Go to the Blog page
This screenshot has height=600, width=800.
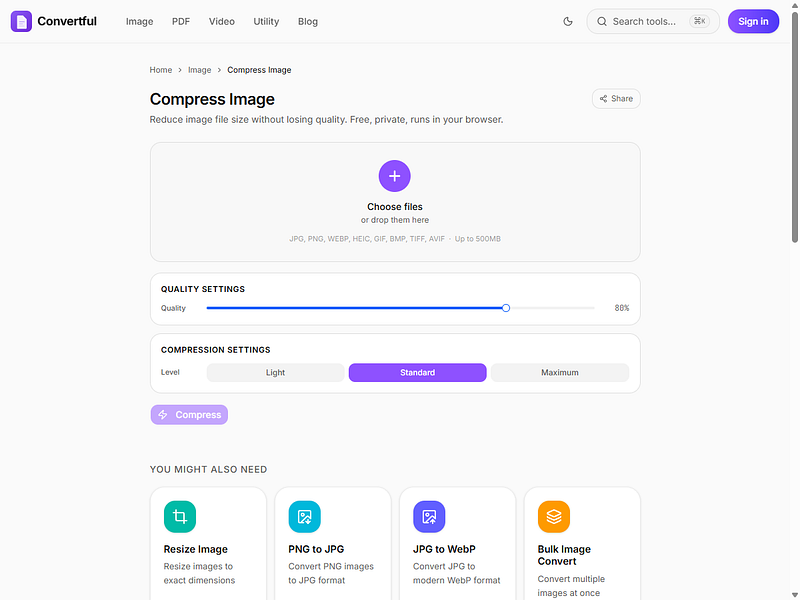(x=308, y=21)
